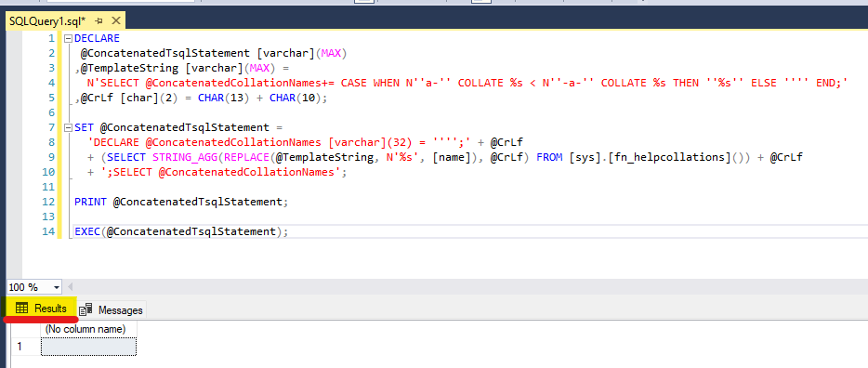Open the 100 % zoom dropdown
The height and width of the screenshot is (368, 868).
pos(56,287)
